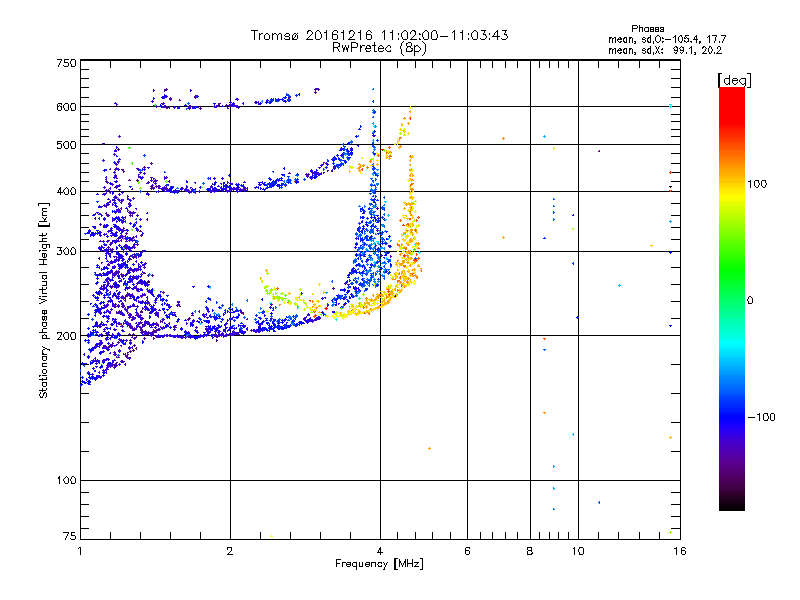Click the black bottom of the phase colorbar

[x=732, y=503]
